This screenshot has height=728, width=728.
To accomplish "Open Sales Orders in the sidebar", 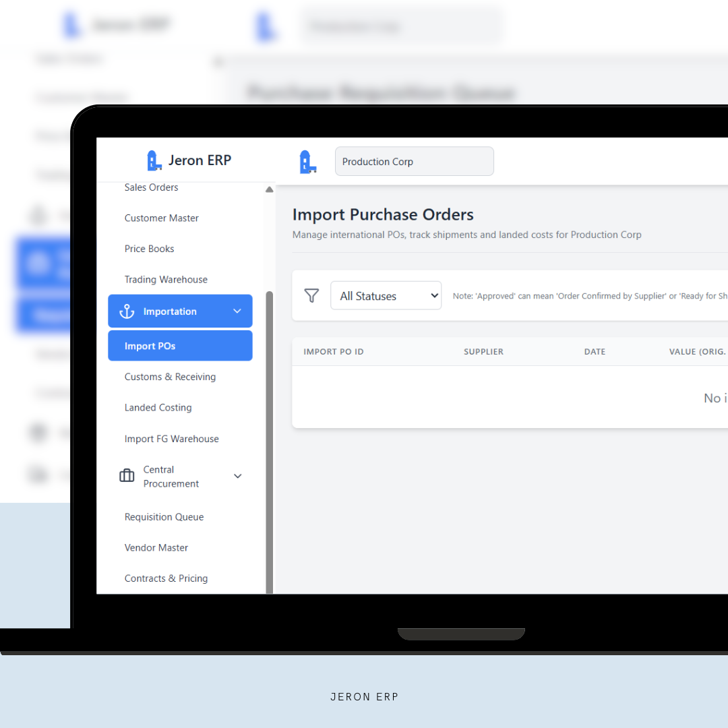I will click(x=151, y=187).
